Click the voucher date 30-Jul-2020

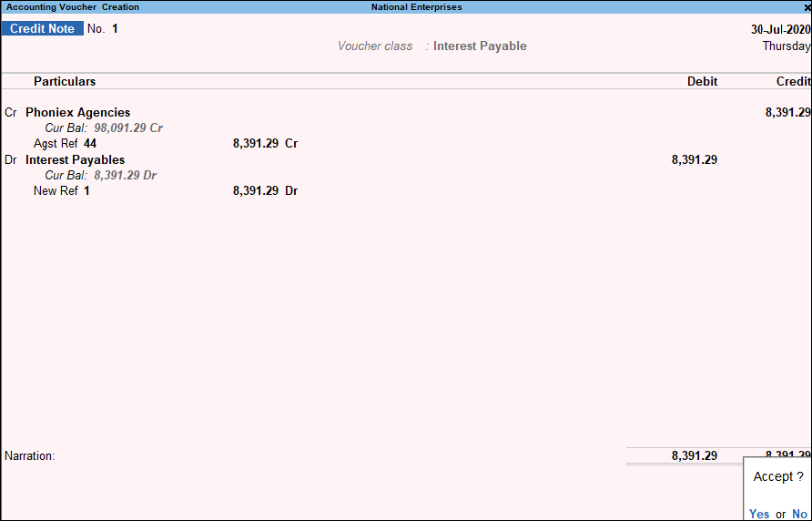[x=780, y=29]
